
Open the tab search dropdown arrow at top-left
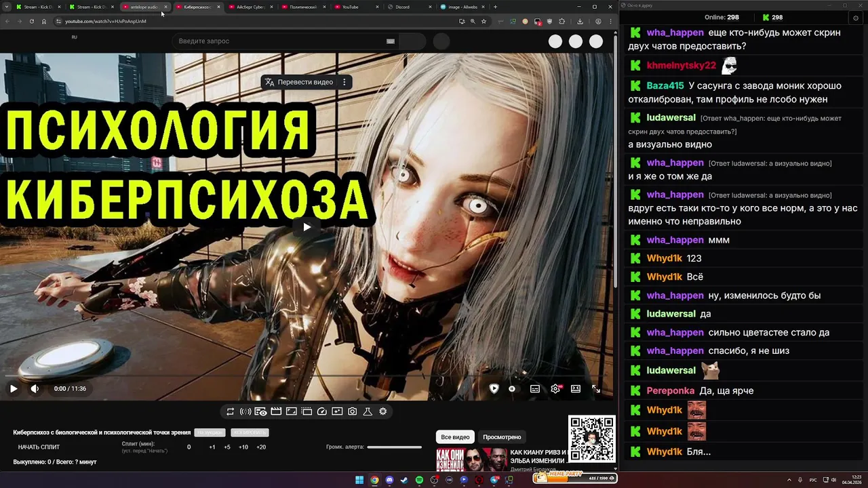pyautogui.click(x=5, y=7)
